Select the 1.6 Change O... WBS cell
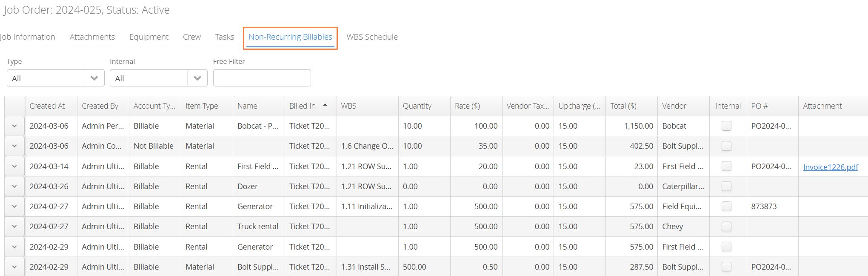The width and height of the screenshot is (868, 276). pyautogui.click(x=367, y=146)
